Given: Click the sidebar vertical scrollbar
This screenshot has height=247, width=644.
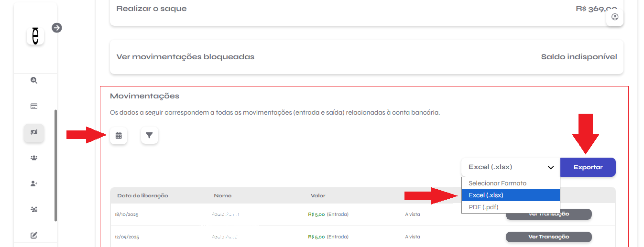Looking at the screenshot, I should pyautogui.click(x=56, y=165).
